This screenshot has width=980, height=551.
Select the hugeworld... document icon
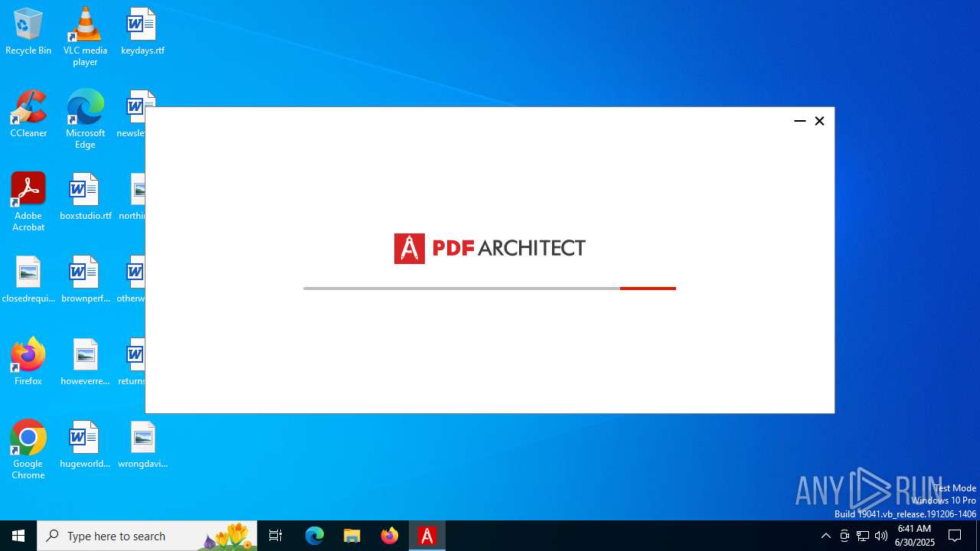coord(85,445)
